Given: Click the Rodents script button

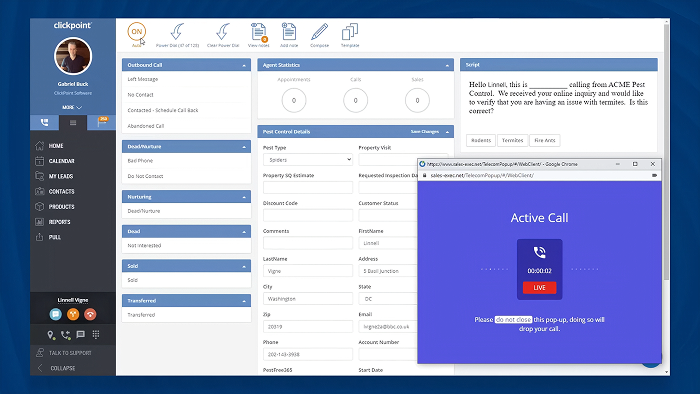Looking at the screenshot, I should point(481,140).
